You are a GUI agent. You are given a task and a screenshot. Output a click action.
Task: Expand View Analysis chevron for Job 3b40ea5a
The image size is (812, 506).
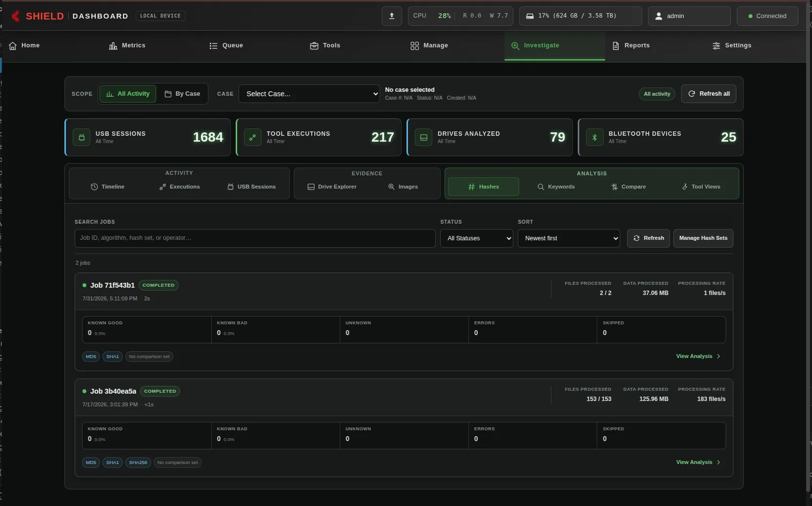point(718,463)
